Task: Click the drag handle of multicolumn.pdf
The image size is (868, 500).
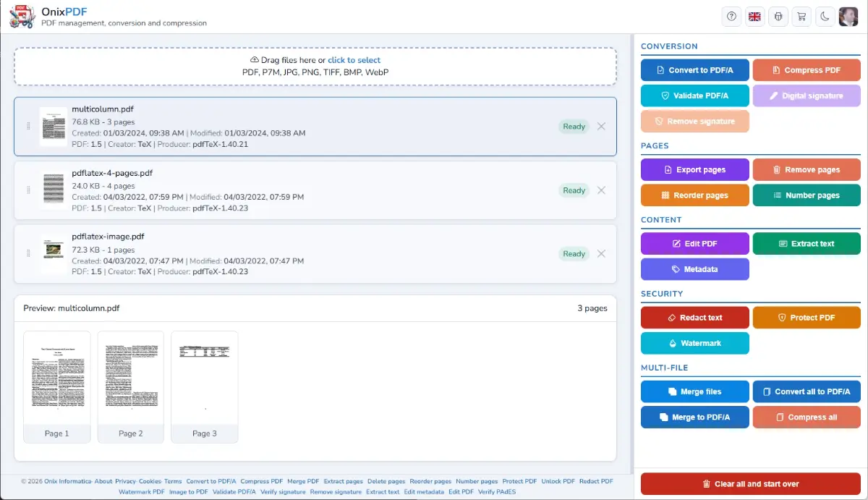Action: (x=29, y=127)
